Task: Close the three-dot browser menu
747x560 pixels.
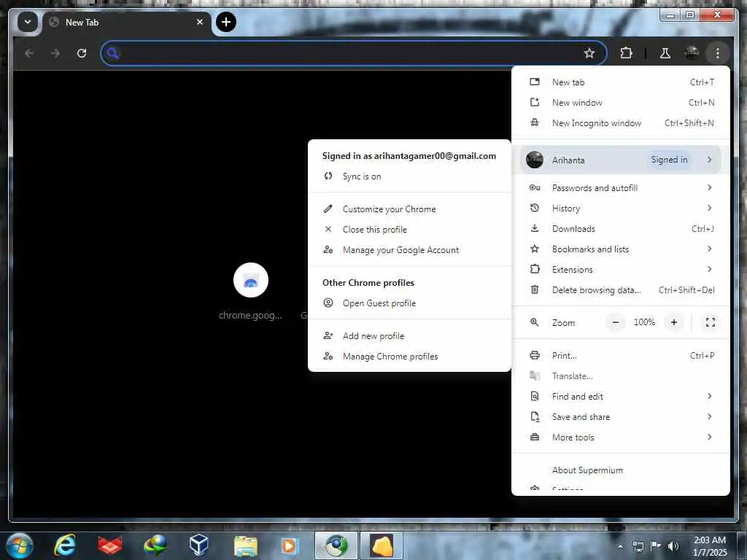Action: click(718, 52)
